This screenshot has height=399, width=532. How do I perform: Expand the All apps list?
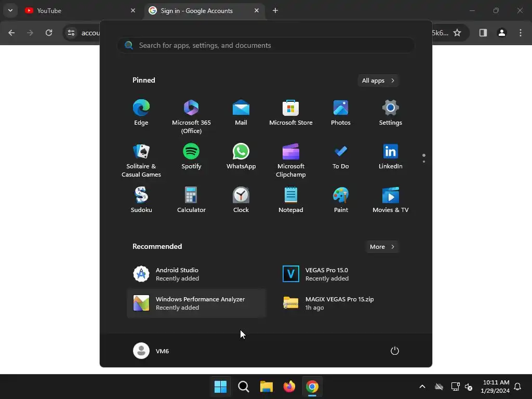pos(378,81)
